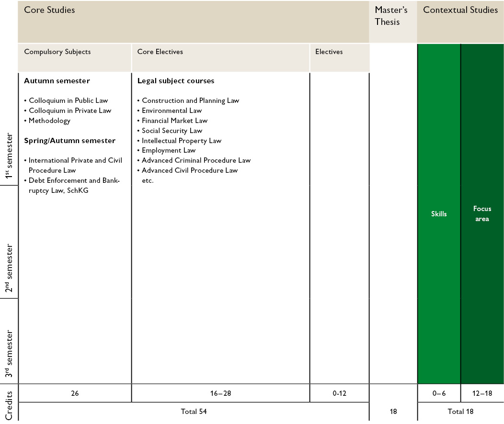Click Colloquium in Private Law
The image size is (504, 424).
[x=69, y=111]
